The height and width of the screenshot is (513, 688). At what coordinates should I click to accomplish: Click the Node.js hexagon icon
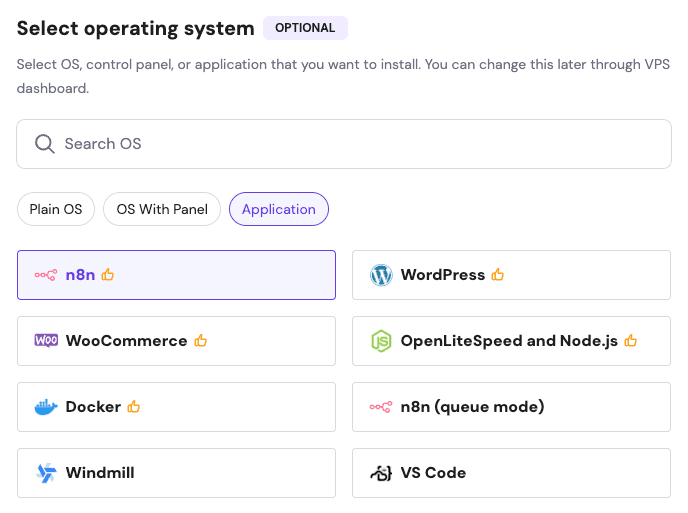(x=381, y=341)
